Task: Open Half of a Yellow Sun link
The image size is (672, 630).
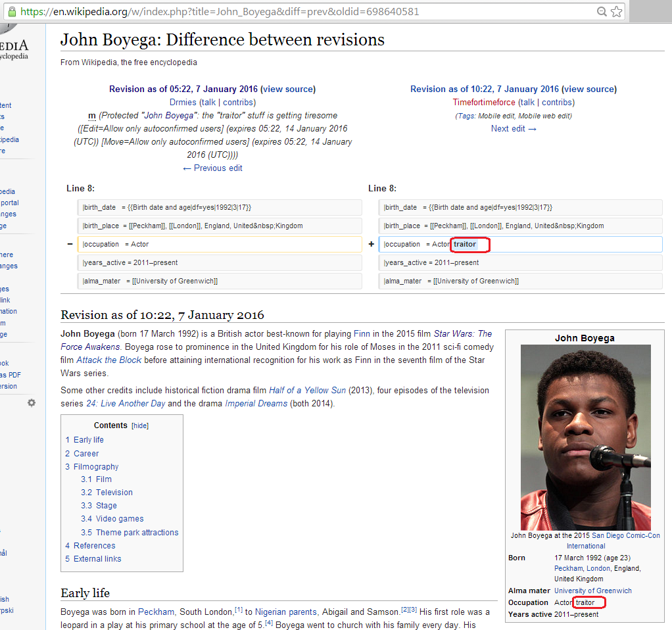Action: pos(307,391)
